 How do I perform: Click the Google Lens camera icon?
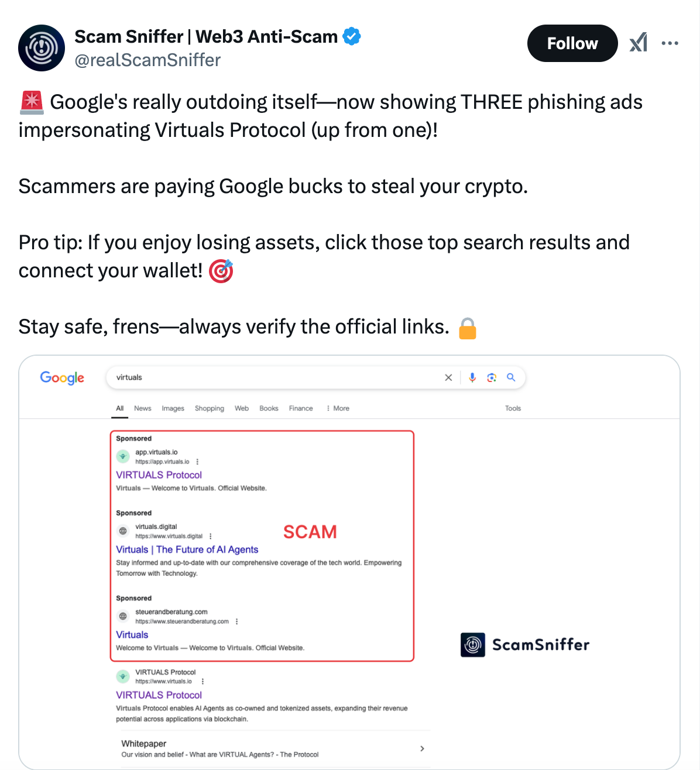[492, 377]
